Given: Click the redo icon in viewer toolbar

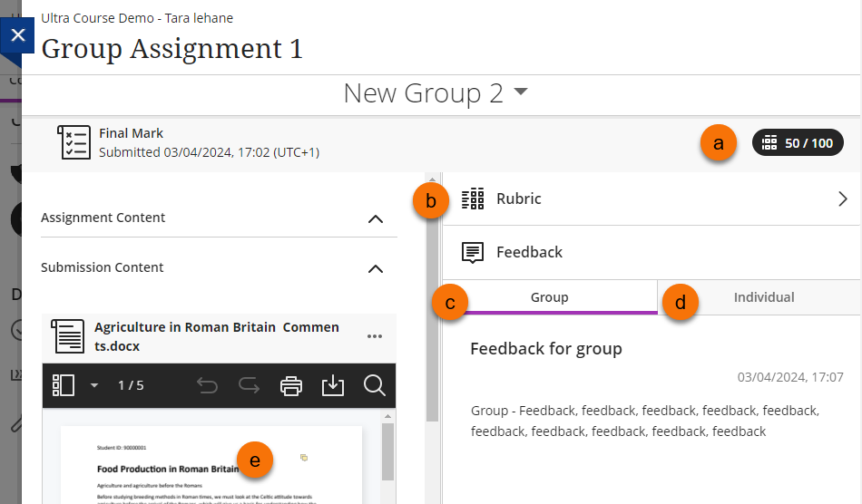Looking at the screenshot, I should click(249, 385).
